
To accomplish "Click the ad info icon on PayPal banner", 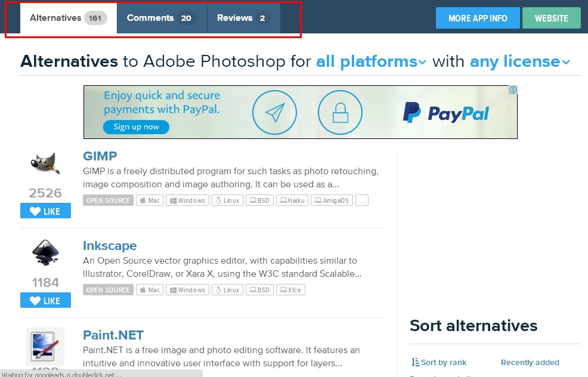I will click(513, 89).
